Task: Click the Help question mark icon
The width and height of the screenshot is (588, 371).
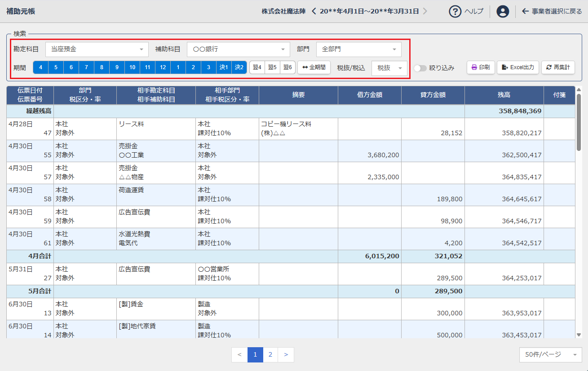Action: [455, 11]
